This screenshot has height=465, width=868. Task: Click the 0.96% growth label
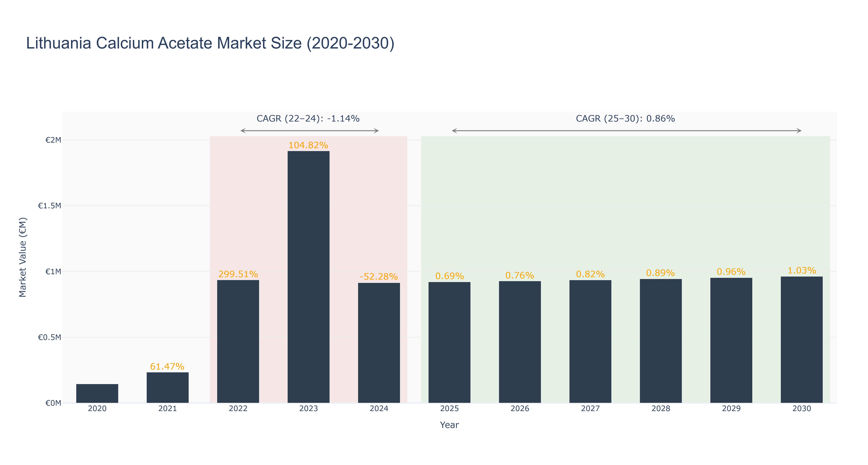coord(731,272)
